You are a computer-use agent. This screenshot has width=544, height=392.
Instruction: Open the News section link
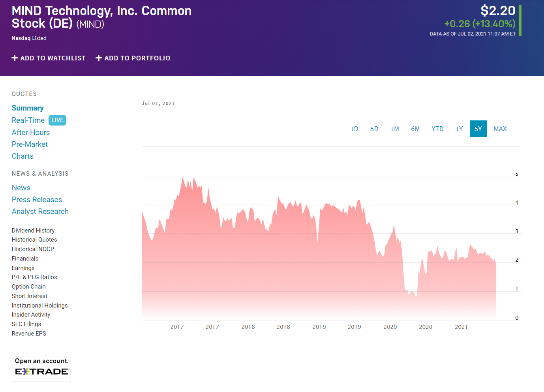[21, 188]
